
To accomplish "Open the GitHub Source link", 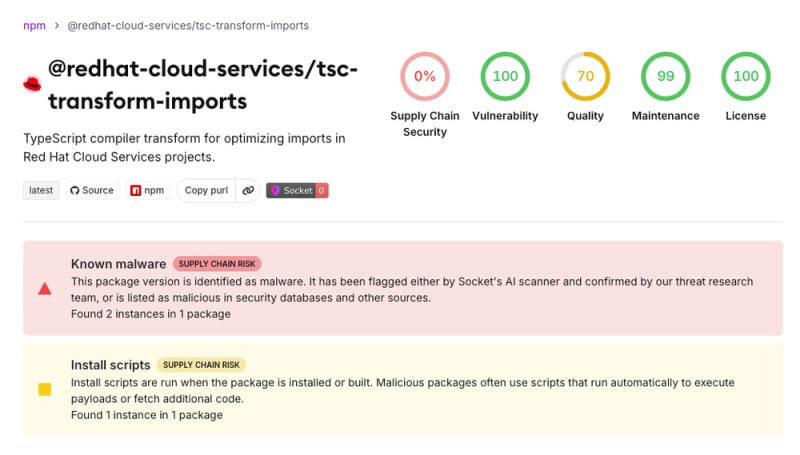I will pos(92,190).
